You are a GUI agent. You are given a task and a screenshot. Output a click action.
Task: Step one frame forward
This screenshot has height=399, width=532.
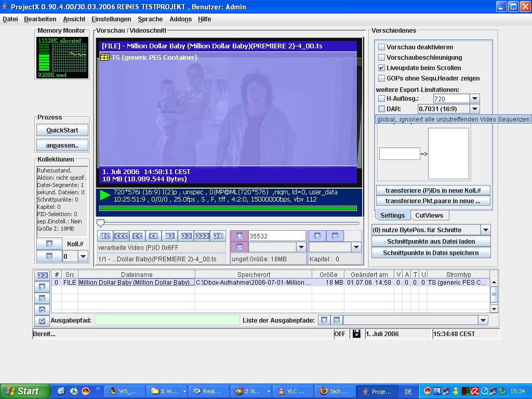tap(170, 236)
